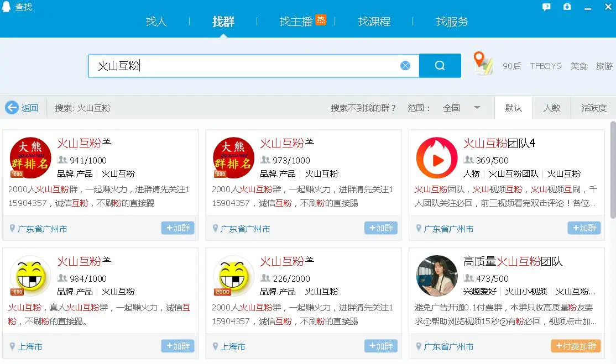Screen dimensions: 616x364
Task: Clear the search box text
Action: (x=405, y=66)
